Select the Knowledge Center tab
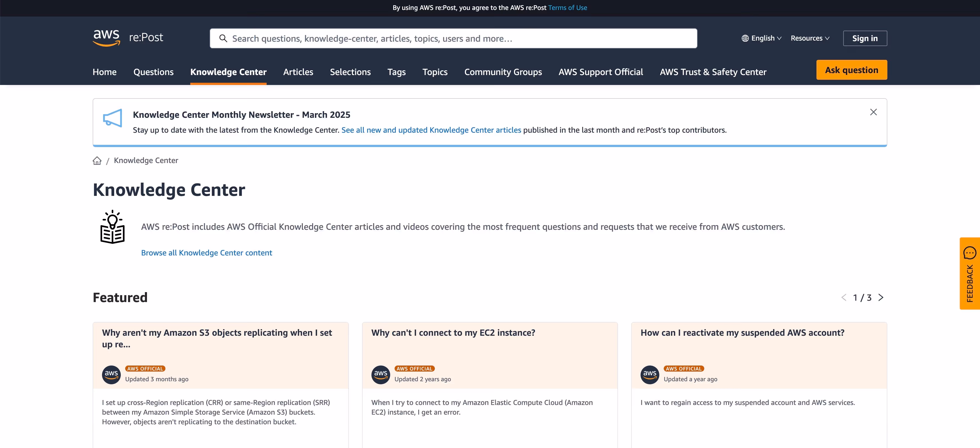 tap(228, 72)
